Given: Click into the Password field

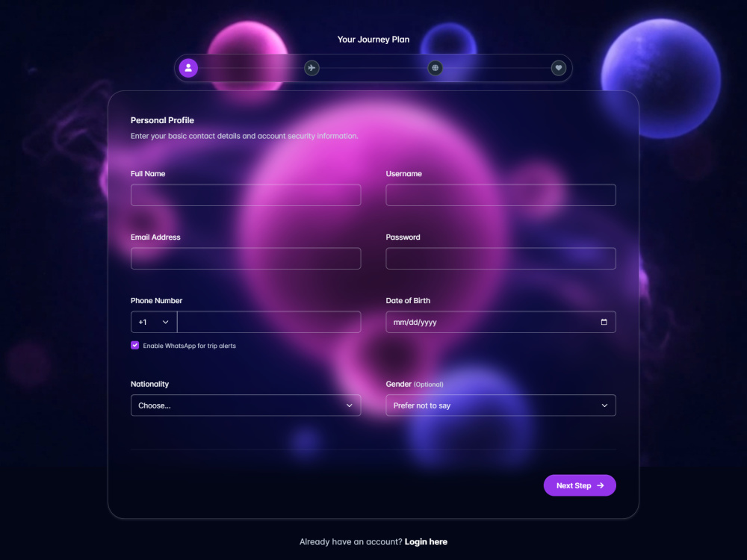Looking at the screenshot, I should coord(500,258).
